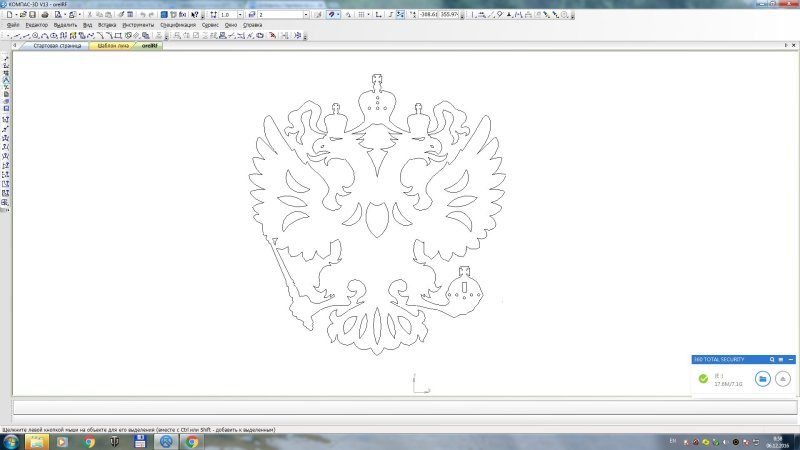Expand the layer number dropdown
Image resolution: width=800 pixels, height=450 pixels.
pyautogui.click(x=304, y=15)
